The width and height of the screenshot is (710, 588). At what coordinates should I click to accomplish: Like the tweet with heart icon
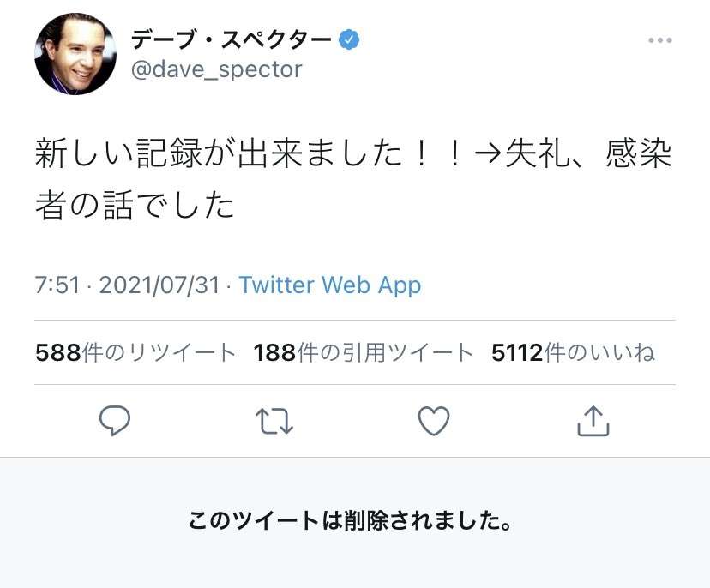[x=434, y=421]
